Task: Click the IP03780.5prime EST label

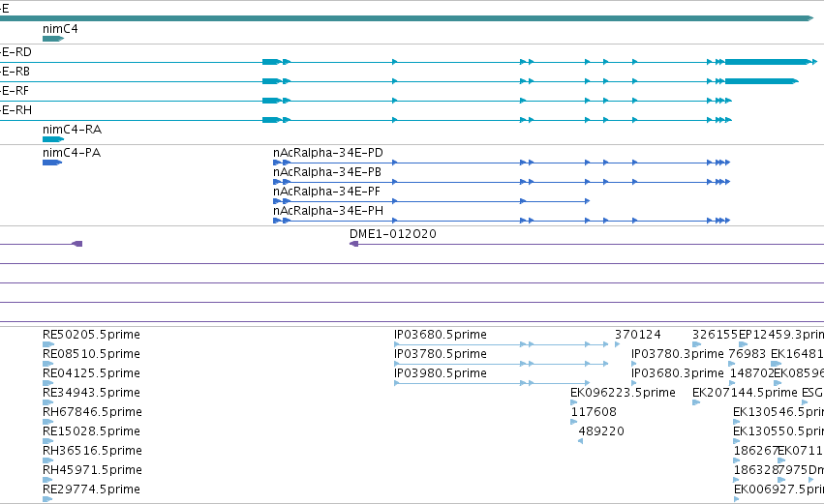Action: point(441,354)
